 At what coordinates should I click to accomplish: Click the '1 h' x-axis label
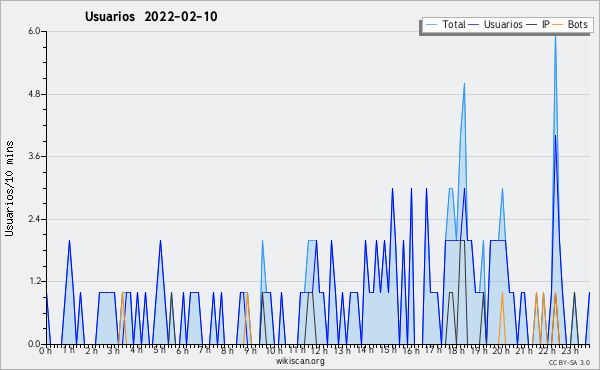coord(69,350)
